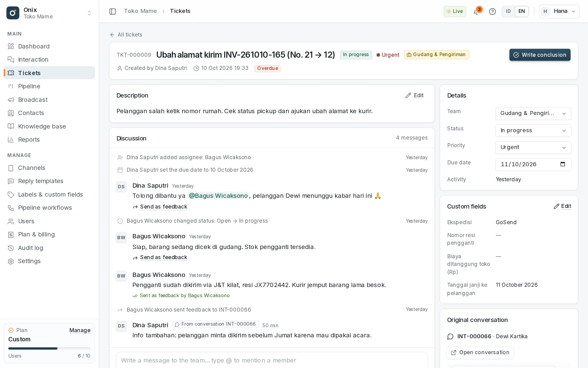The height and width of the screenshot is (368, 588).
Task: Click Write conclusion button
Action: click(x=540, y=55)
